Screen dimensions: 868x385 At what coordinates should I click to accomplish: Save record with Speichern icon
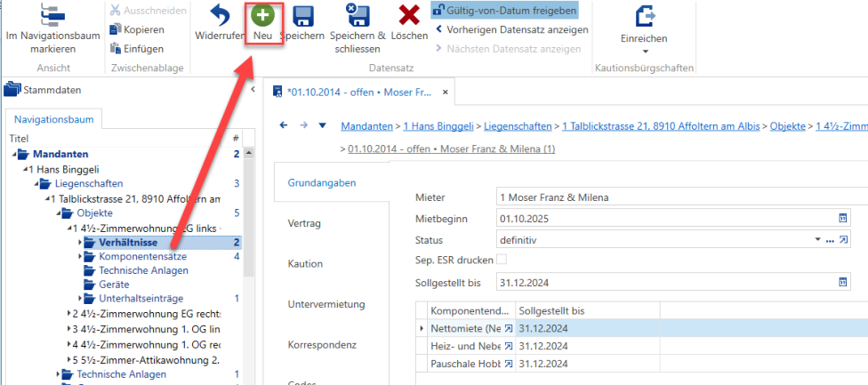point(302,16)
